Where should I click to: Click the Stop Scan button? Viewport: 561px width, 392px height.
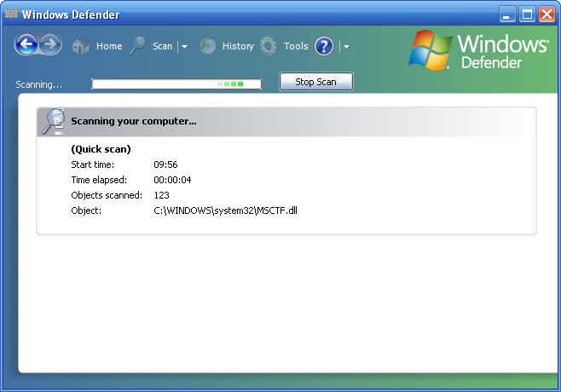pos(316,82)
